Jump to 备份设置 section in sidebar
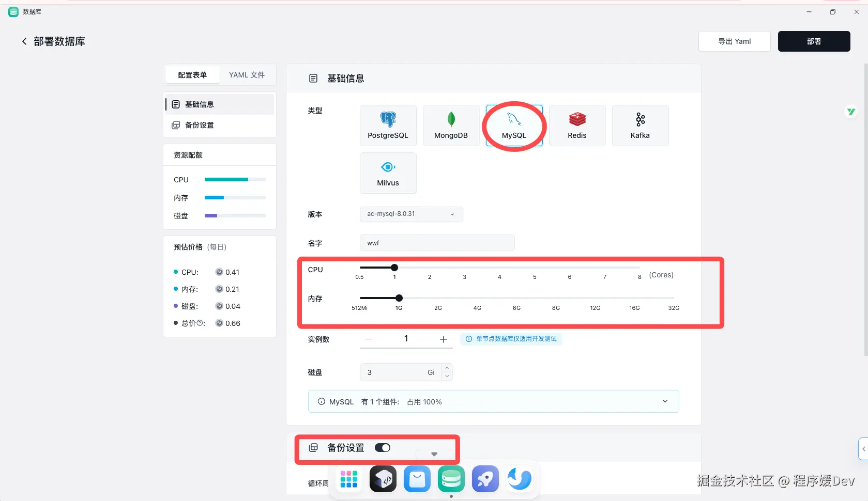This screenshot has width=868, height=501. tap(220, 125)
